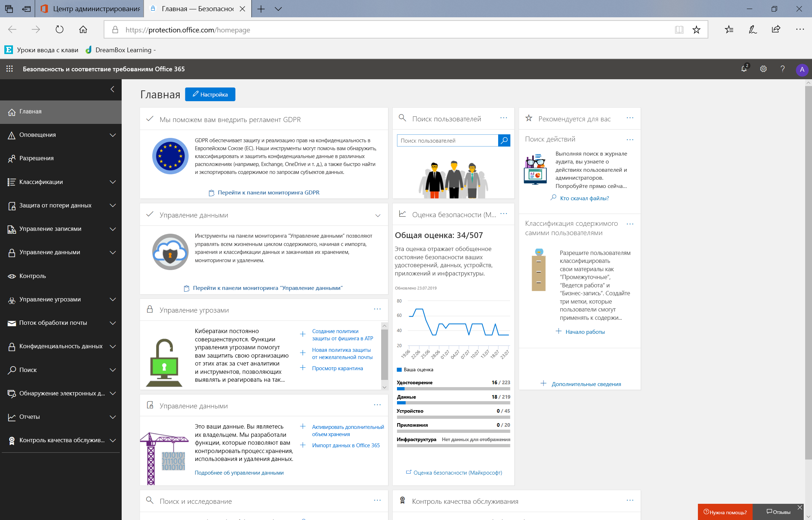Select Главная in the sidebar
This screenshot has width=812, height=520.
pos(61,112)
